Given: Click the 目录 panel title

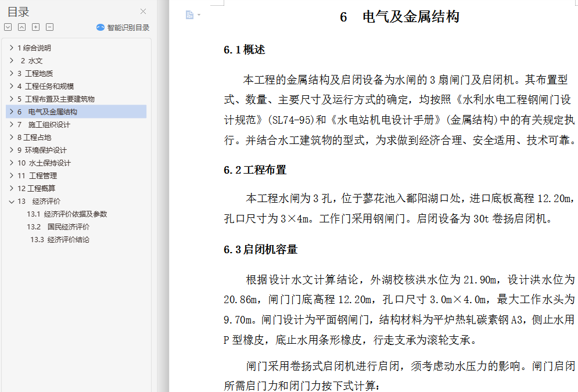Looking at the screenshot, I should point(18,12).
